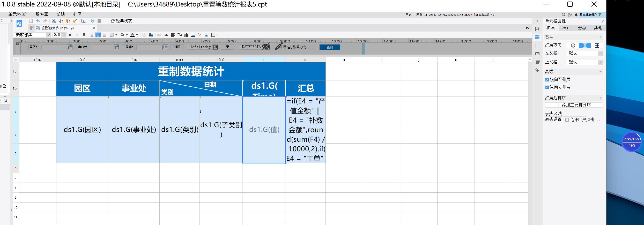Click the merge cells icon
The width and height of the screenshot is (644, 225).
coord(144,35)
